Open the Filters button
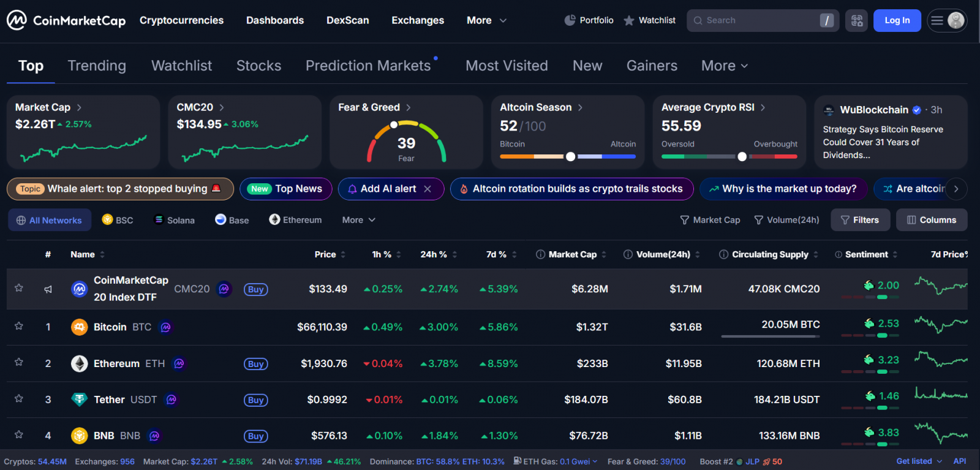The height and width of the screenshot is (470, 980). (x=860, y=220)
